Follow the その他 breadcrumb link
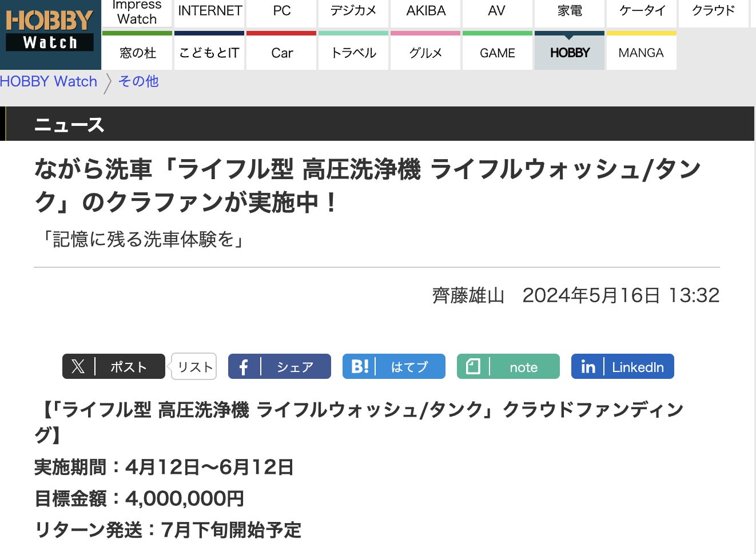 pyautogui.click(x=138, y=81)
